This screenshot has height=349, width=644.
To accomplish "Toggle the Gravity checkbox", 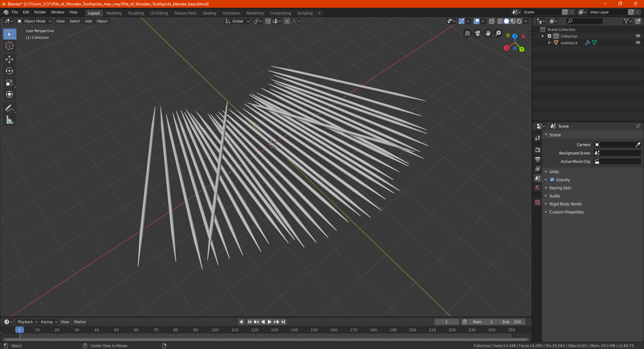I will click(x=552, y=180).
